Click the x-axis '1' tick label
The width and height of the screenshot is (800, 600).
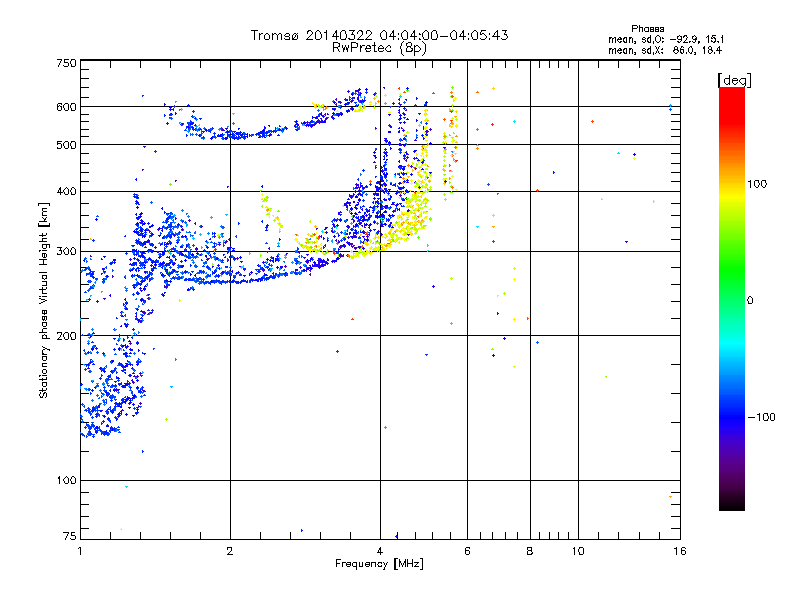[80, 551]
